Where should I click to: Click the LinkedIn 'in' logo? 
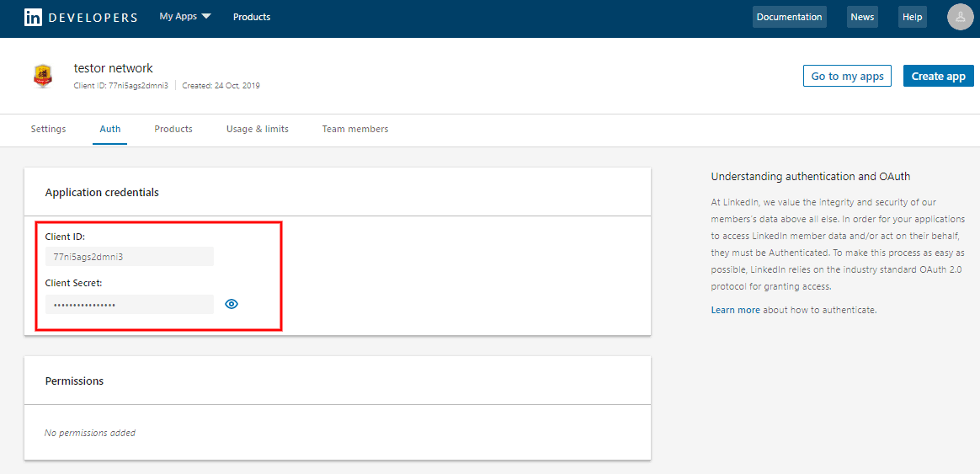click(33, 18)
